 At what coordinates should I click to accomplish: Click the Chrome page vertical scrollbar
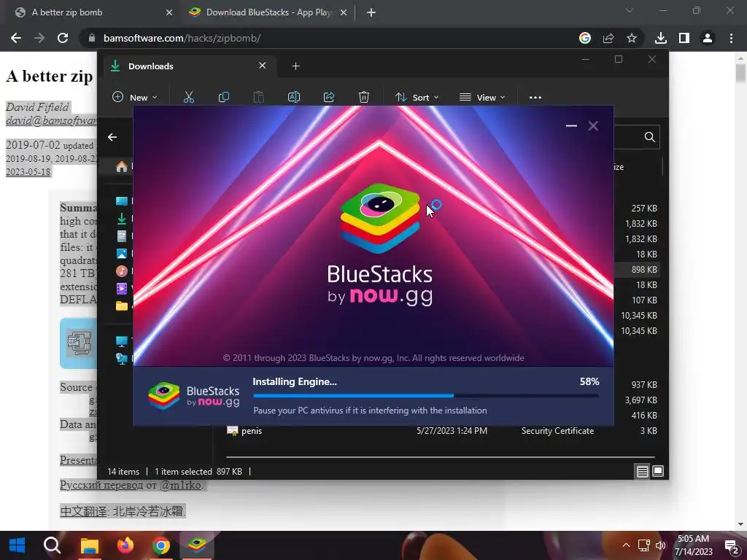click(x=740, y=74)
